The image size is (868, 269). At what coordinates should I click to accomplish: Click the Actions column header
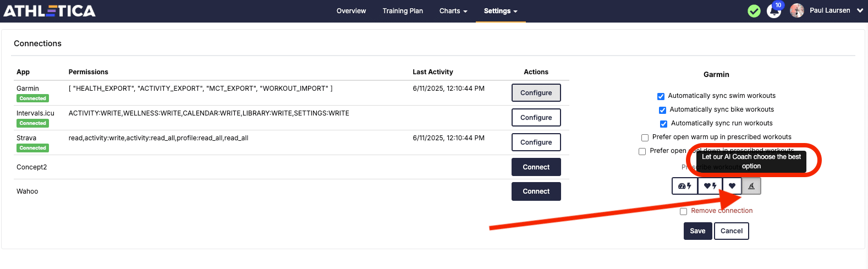[536, 72]
